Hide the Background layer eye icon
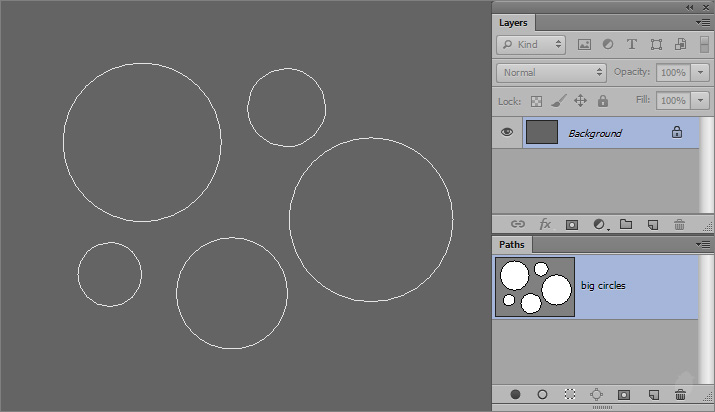This screenshot has width=715, height=412. pos(507,133)
